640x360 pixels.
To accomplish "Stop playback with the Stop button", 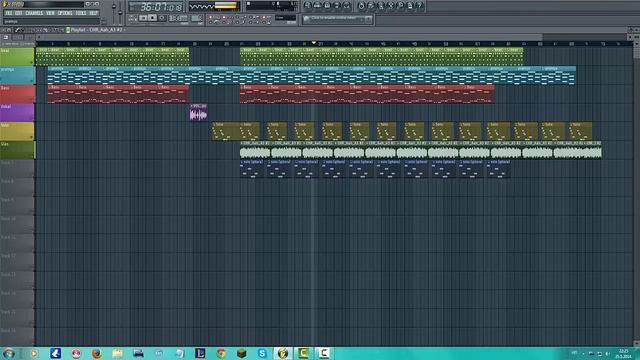I will 152,18.
